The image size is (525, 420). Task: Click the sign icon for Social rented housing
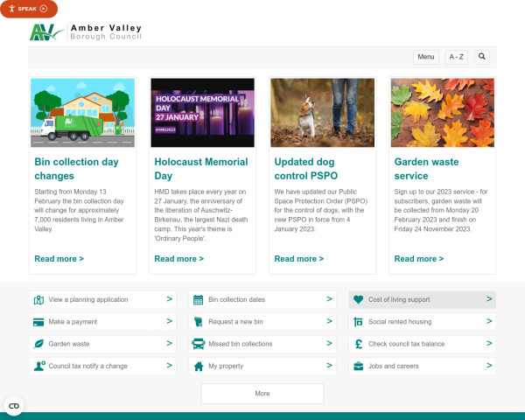click(x=358, y=322)
